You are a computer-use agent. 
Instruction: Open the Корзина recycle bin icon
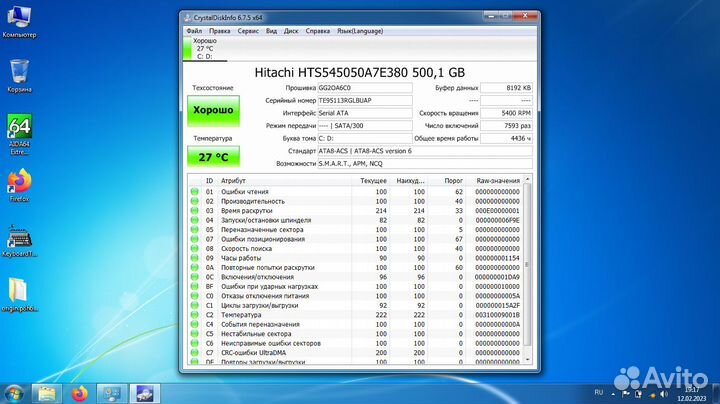[19, 76]
